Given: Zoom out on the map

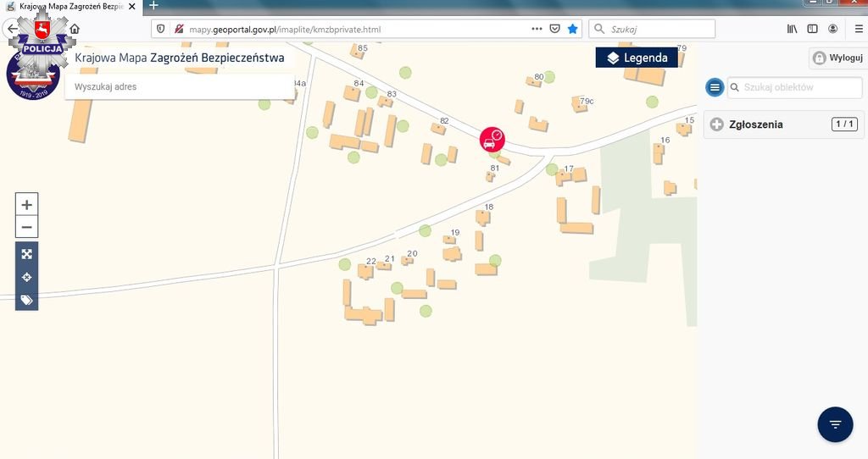Looking at the screenshot, I should pyautogui.click(x=26, y=227).
